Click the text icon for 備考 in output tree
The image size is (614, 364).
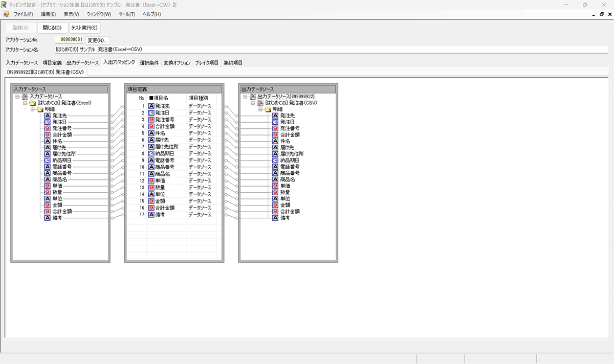click(276, 217)
